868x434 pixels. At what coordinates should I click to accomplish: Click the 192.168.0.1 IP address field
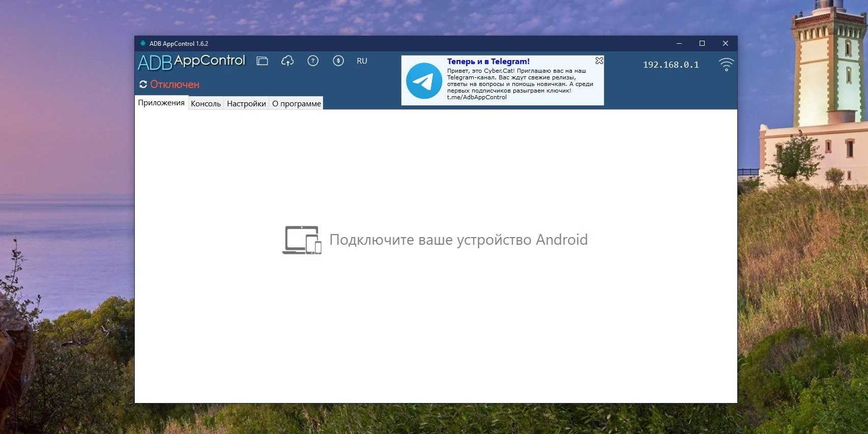point(671,65)
